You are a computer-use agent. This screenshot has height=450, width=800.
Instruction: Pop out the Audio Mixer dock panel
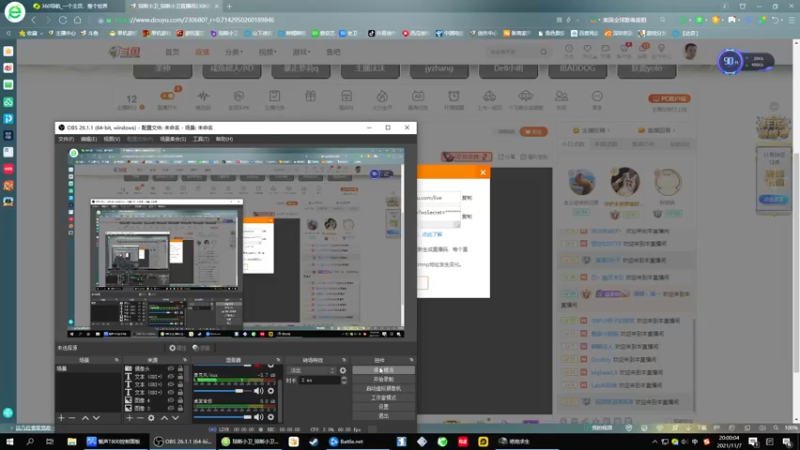278,360
